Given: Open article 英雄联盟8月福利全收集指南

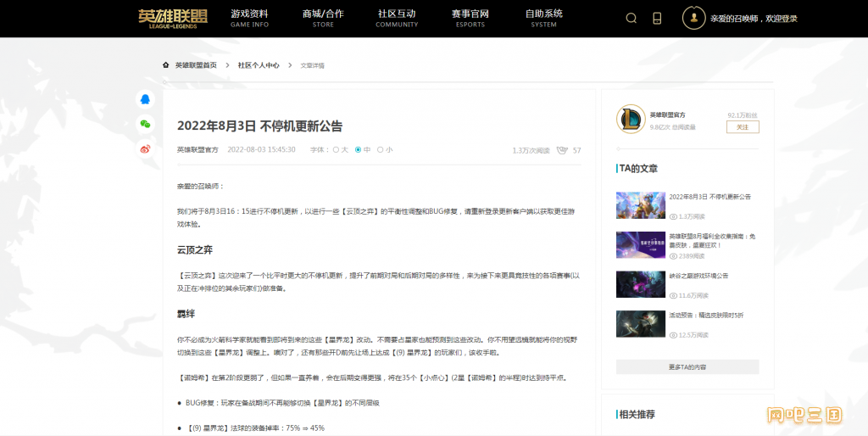Looking at the screenshot, I should (712, 240).
